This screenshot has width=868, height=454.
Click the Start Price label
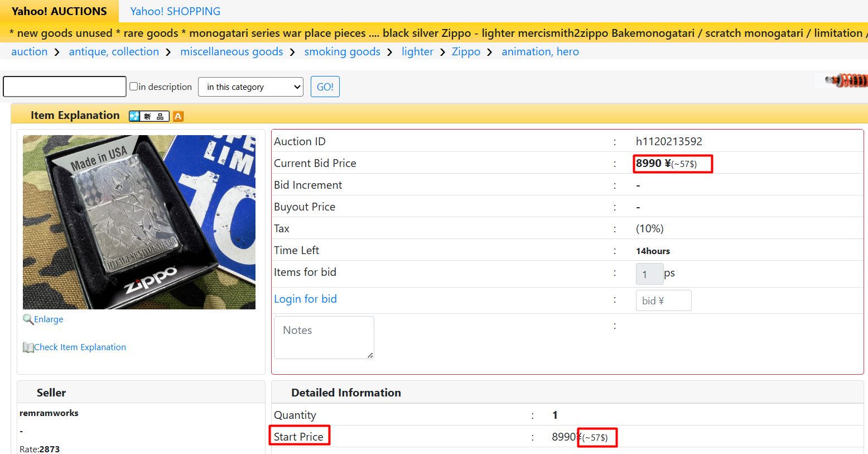tap(298, 437)
